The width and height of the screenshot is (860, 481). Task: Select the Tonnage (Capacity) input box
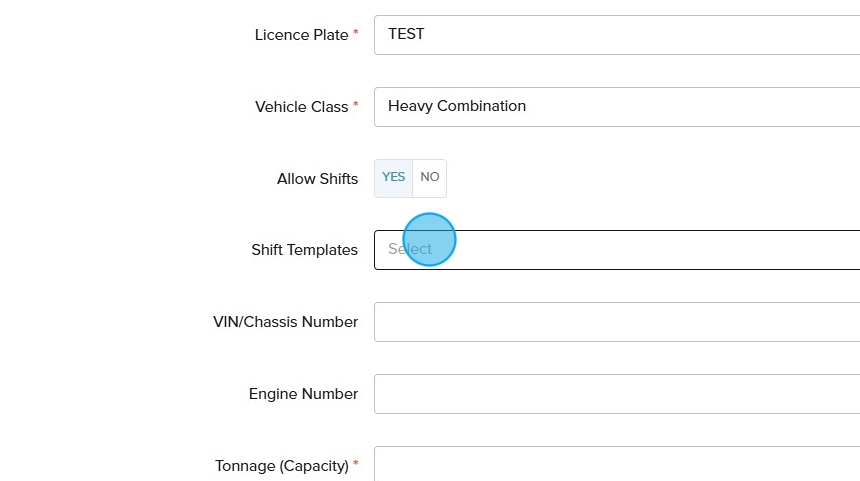coord(616,465)
